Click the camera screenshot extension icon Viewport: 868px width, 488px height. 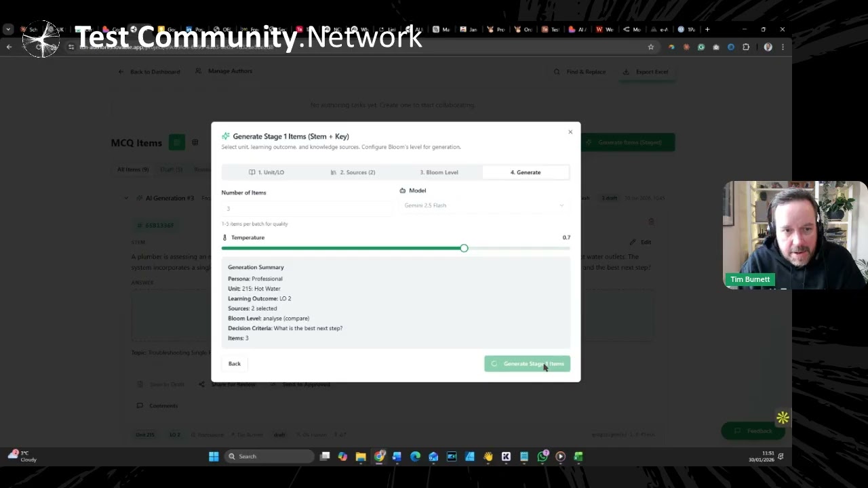pos(716,47)
